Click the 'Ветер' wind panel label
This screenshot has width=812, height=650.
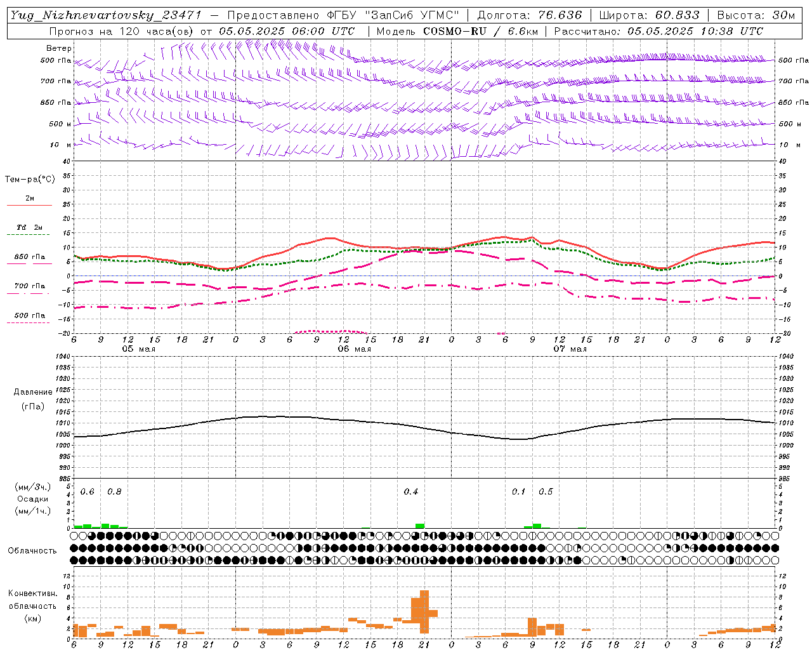click(x=59, y=48)
